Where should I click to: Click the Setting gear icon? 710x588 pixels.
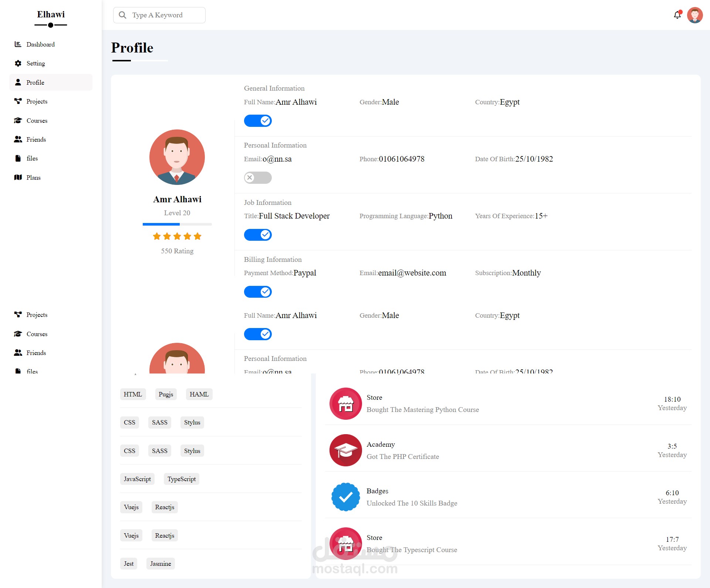(x=18, y=63)
